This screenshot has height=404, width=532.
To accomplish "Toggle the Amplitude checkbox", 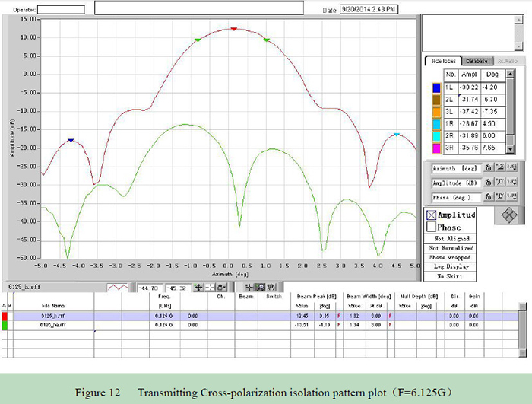I will coord(431,215).
